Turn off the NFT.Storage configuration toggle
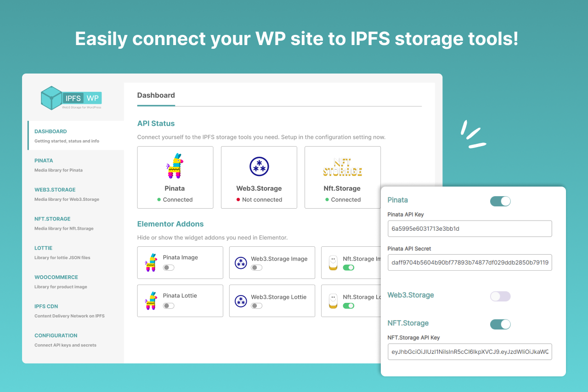The width and height of the screenshot is (588, 392). point(500,324)
